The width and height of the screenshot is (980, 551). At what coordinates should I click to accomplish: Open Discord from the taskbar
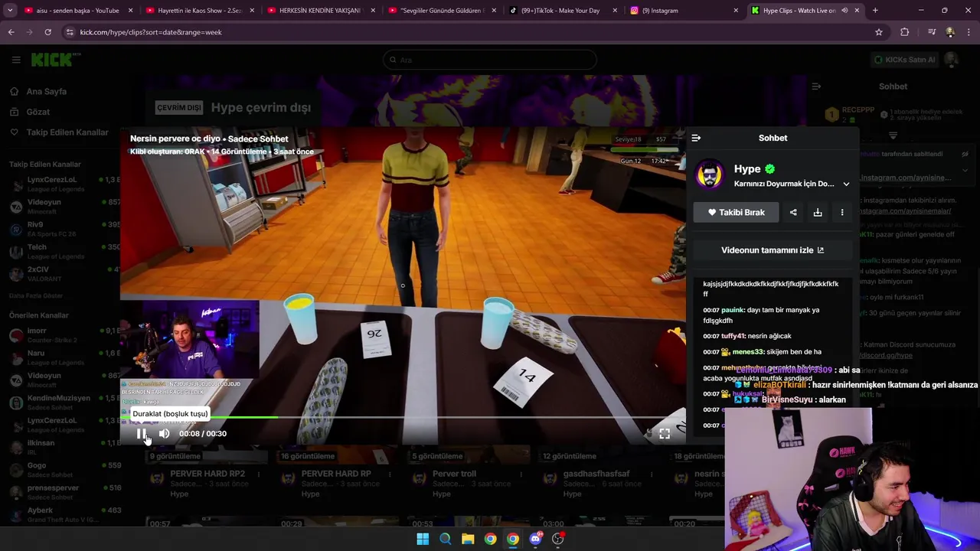click(535, 539)
